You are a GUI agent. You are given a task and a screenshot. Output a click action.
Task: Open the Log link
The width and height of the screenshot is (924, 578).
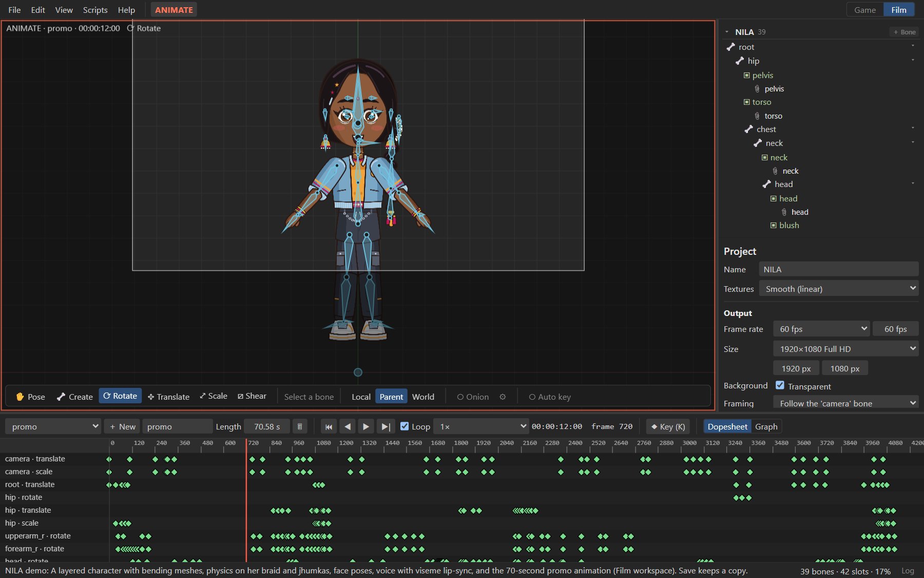tap(908, 571)
